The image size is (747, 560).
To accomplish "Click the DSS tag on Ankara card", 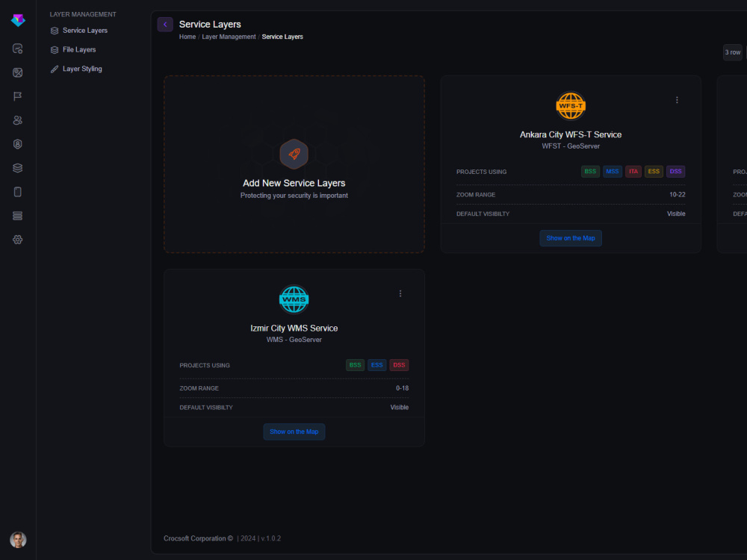I will pos(675,172).
